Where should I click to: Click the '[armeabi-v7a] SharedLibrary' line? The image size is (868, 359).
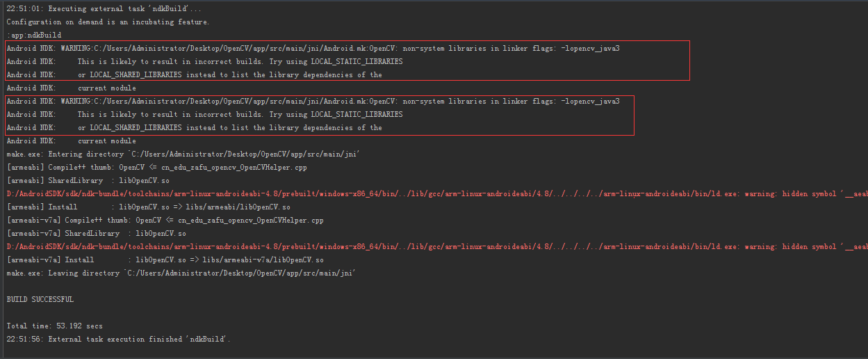96,233
